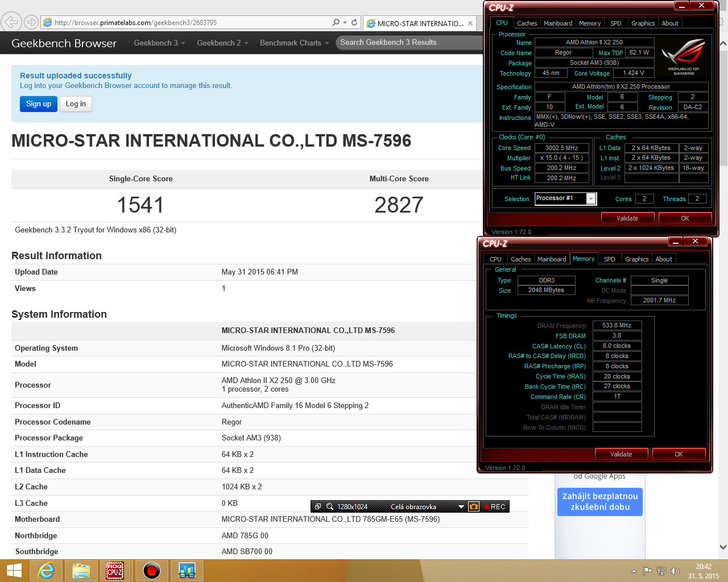
Task: Select the Mainboard tab in lower CPU-Z
Action: tap(552, 259)
